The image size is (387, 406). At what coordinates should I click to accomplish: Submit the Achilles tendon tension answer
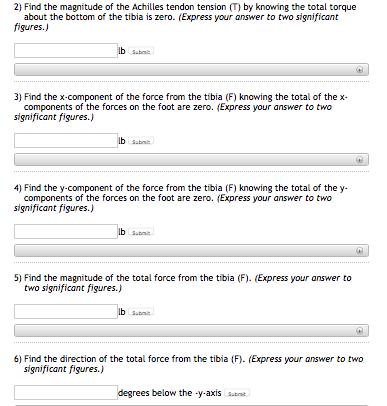(141, 52)
